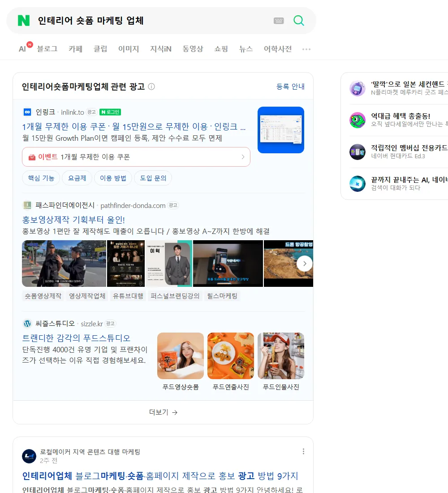Click the ad info circle icon

coord(151,86)
